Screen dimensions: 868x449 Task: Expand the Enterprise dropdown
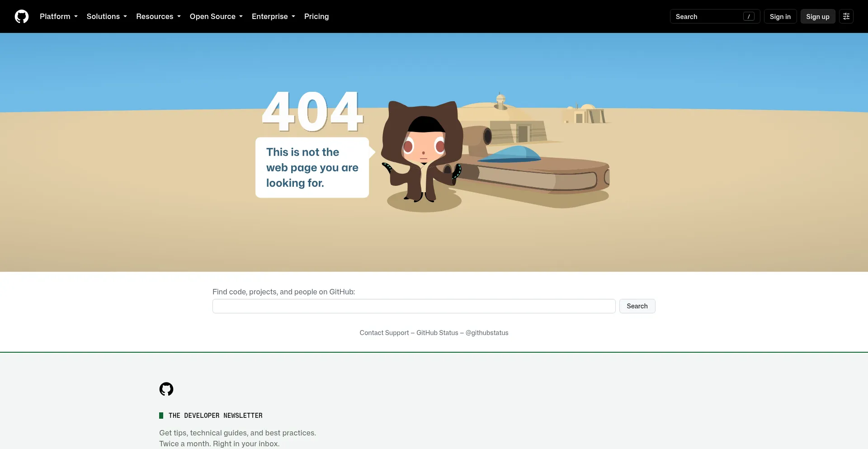274,16
